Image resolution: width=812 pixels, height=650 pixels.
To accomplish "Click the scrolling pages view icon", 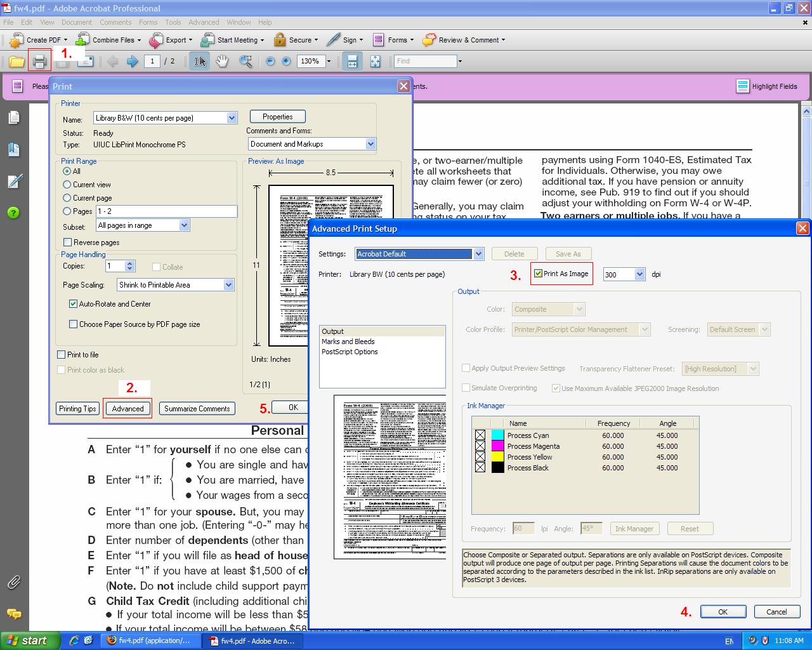I will (x=352, y=62).
